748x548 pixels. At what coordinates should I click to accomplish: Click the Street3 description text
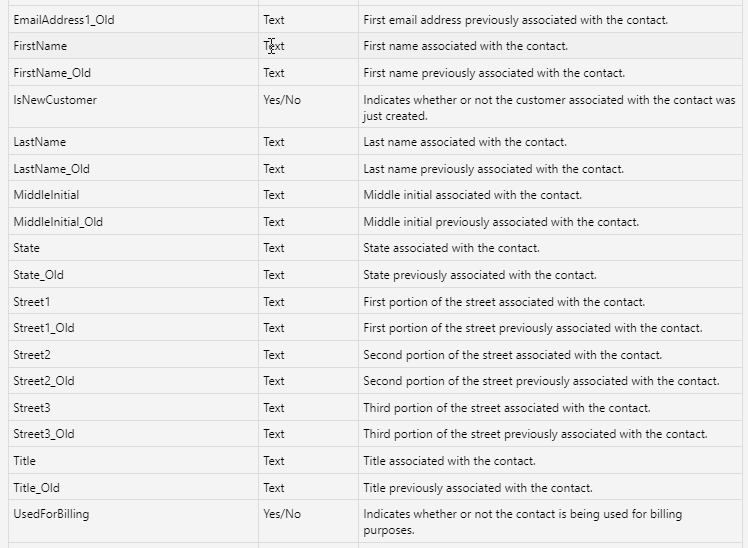(x=507, y=408)
